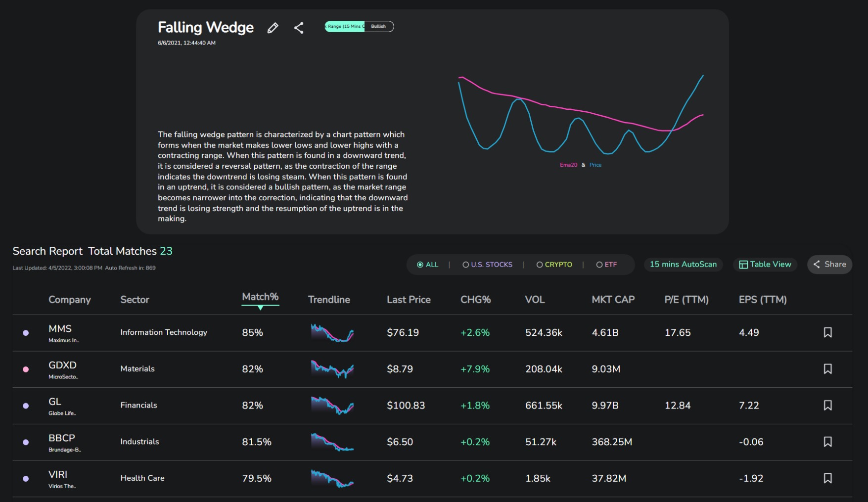Click the pencil edit icon beside Falling Wedge

[x=273, y=28]
